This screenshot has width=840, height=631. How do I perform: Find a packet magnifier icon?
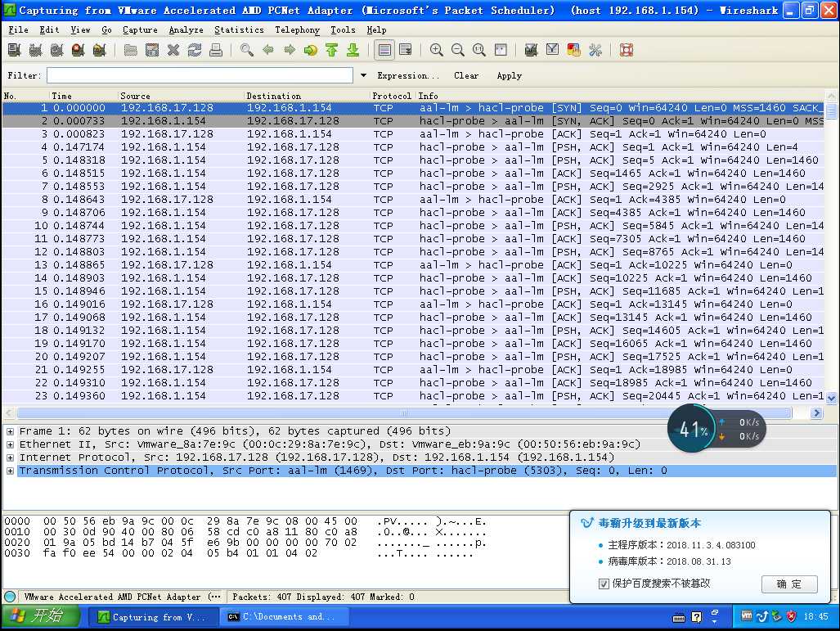click(247, 51)
